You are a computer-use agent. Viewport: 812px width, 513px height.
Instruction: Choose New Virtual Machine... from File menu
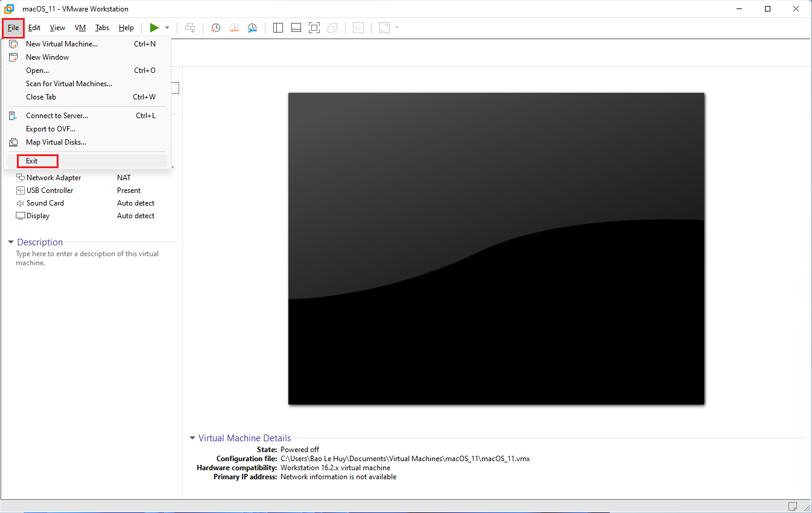[x=87, y=44]
